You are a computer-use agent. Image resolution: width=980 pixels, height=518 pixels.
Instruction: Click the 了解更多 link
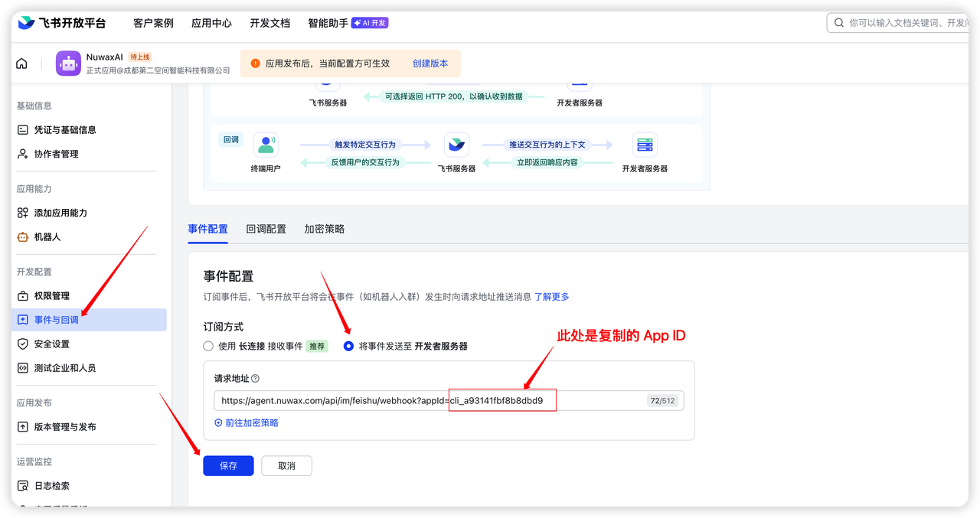551,297
